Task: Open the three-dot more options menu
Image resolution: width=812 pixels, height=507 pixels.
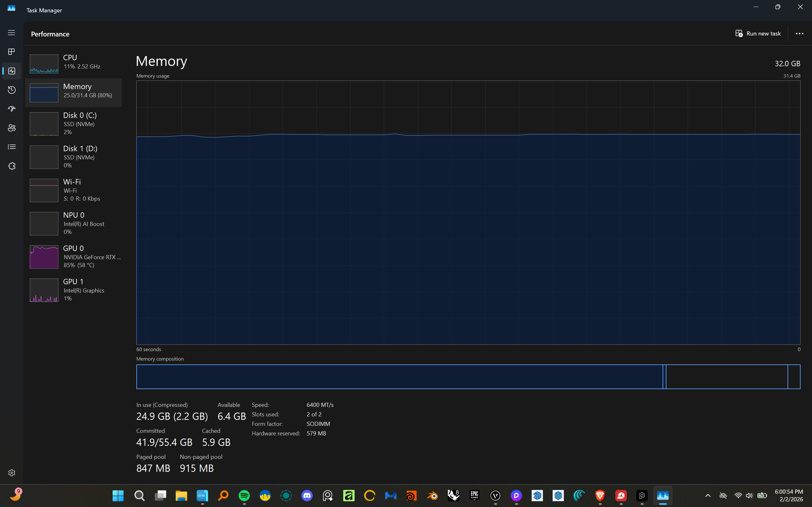Action: click(799, 34)
